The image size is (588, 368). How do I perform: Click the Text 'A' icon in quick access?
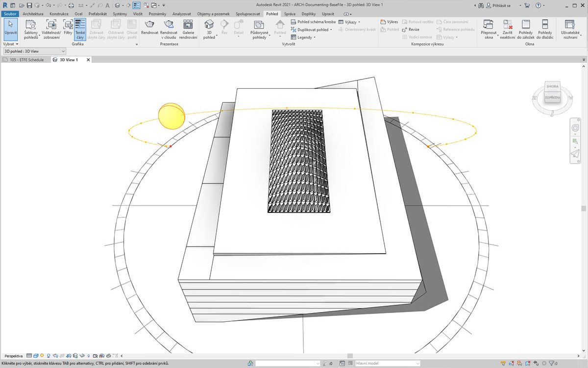point(107,5)
